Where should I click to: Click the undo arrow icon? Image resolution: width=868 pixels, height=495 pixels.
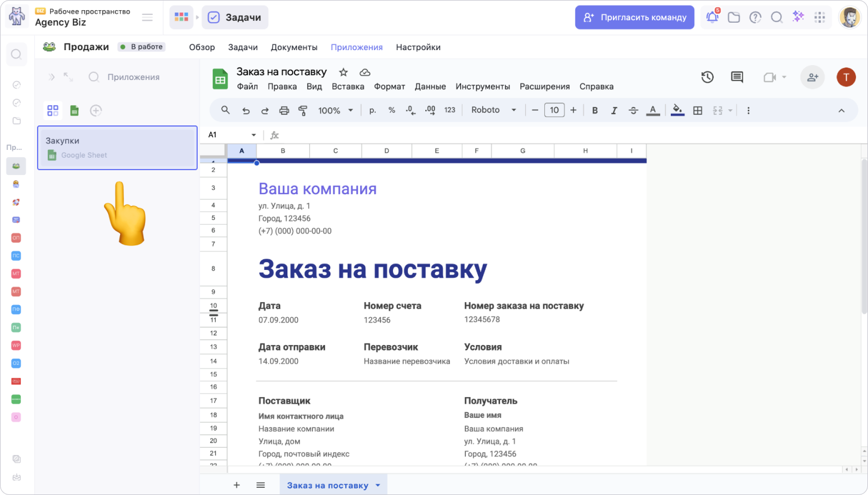[246, 110]
